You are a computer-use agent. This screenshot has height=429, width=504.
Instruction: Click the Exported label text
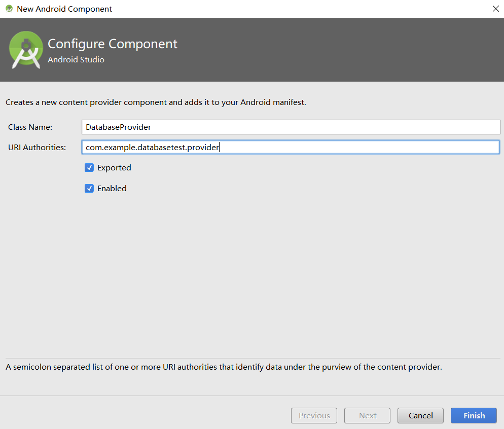pyautogui.click(x=114, y=168)
